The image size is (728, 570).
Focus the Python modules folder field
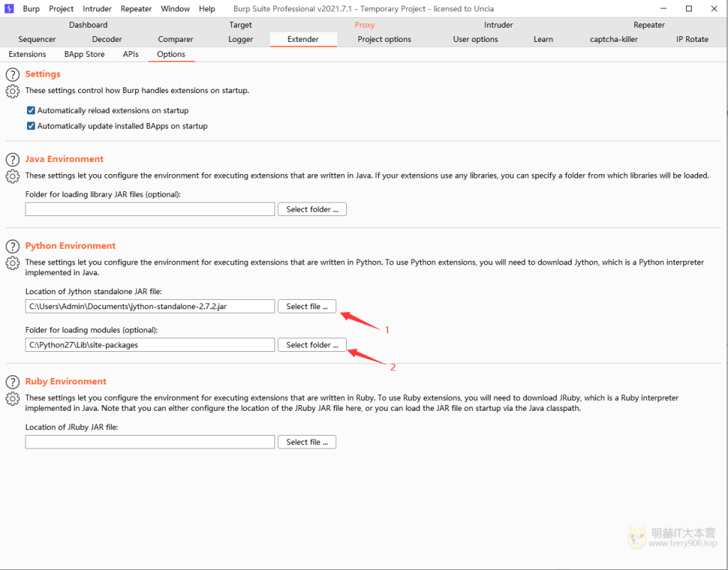pos(150,345)
